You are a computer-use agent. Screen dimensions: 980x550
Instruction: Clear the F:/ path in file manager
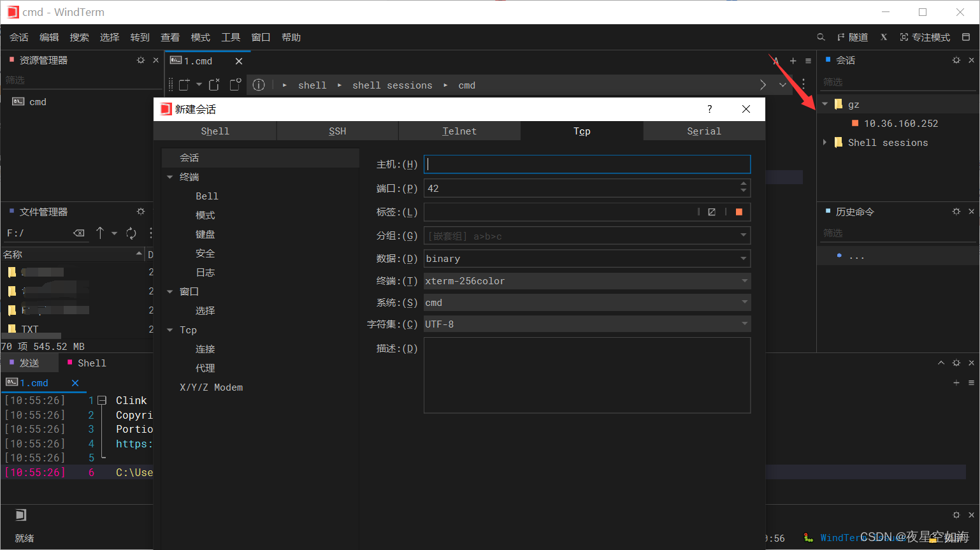[79, 233]
